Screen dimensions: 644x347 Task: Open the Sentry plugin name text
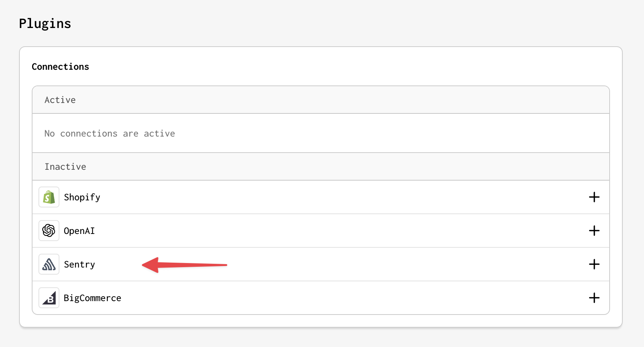pyautogui.click(x=80, y=265)
